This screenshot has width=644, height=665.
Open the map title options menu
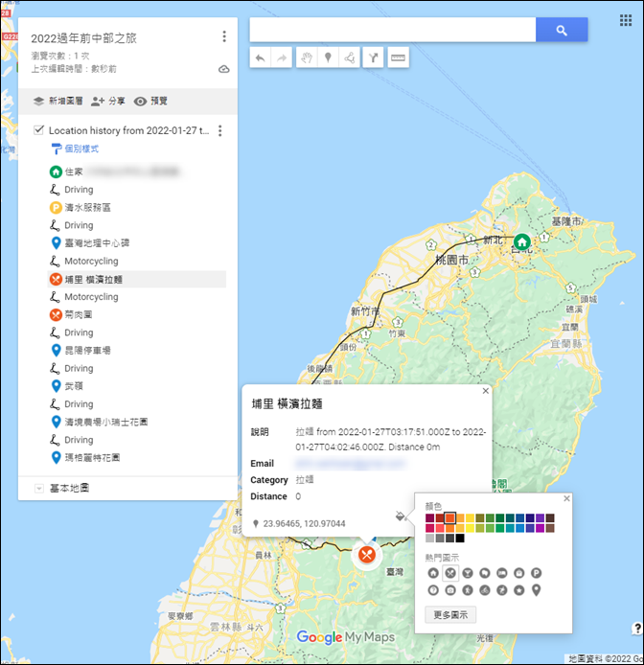pos(224,37)
